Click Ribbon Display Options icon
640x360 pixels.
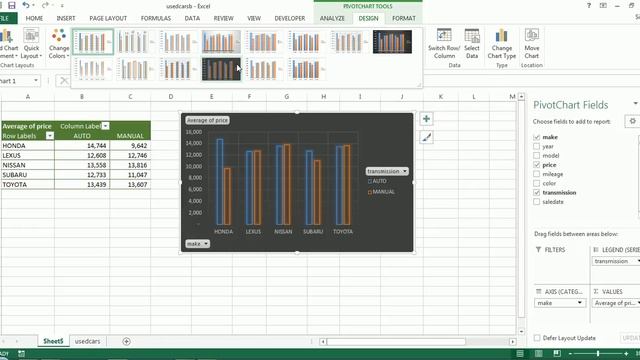pyautogui.click(x=603, y=6)
